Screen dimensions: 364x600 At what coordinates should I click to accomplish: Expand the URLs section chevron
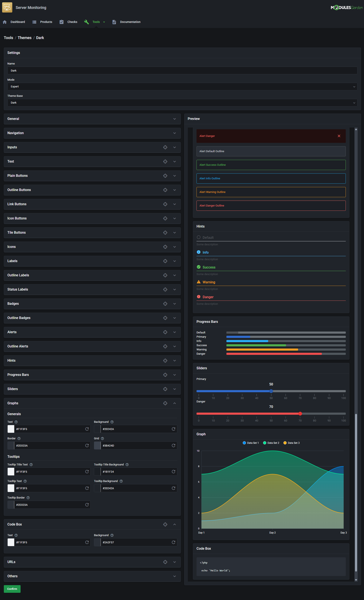tap(174, 562)
